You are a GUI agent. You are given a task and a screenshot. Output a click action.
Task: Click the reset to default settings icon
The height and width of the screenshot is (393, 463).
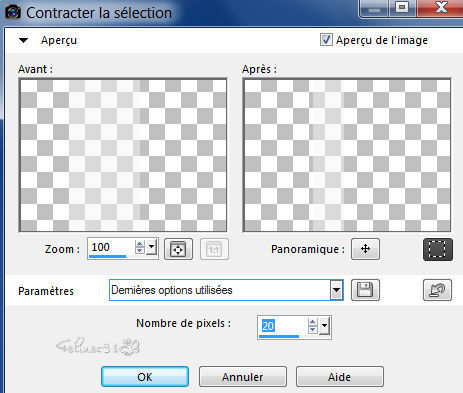[437, 290]
